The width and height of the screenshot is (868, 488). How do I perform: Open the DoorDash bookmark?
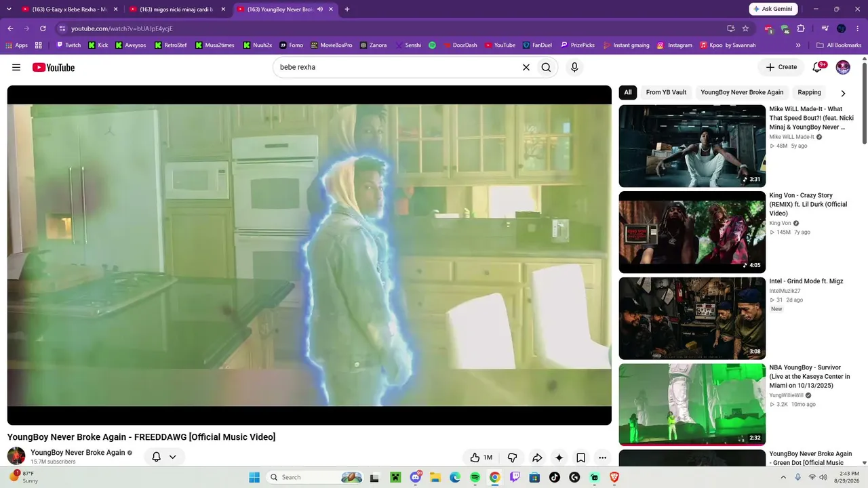[x=460, y=45]
